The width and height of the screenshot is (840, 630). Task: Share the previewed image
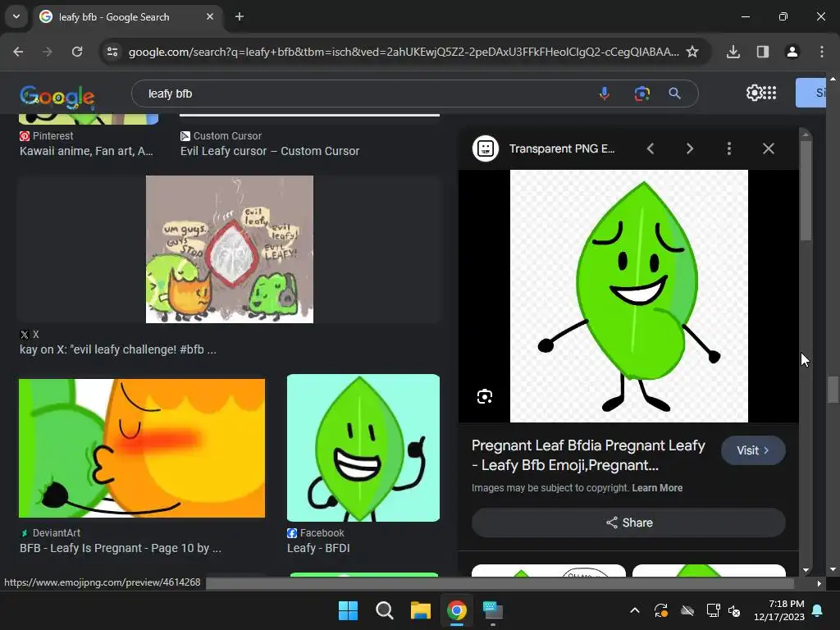coord(628,523)
